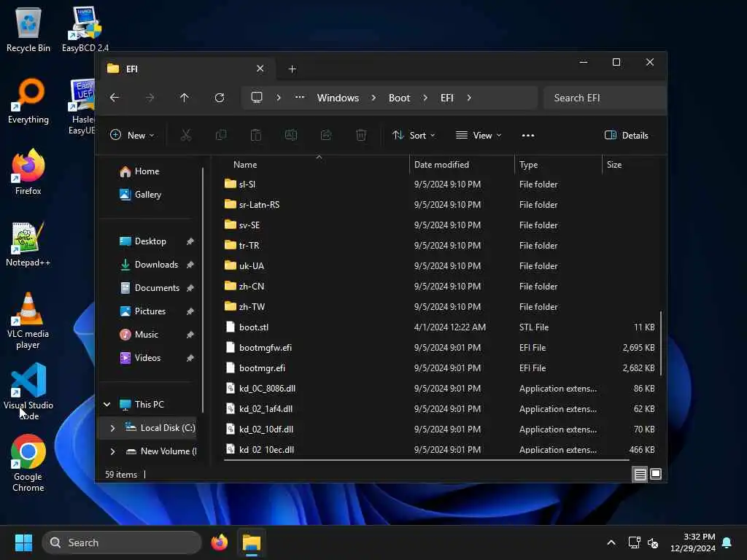Click the Delete trash icon in toolbar
The image size is (747, 560).
361,135
